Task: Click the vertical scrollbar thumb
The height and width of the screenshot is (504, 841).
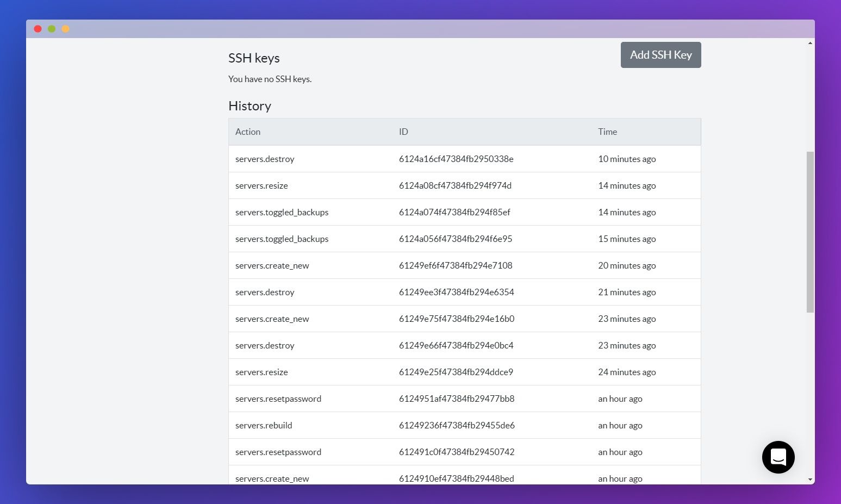Action: 810,232
